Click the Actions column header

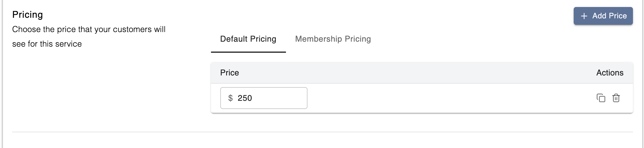[x=610, y=73]
